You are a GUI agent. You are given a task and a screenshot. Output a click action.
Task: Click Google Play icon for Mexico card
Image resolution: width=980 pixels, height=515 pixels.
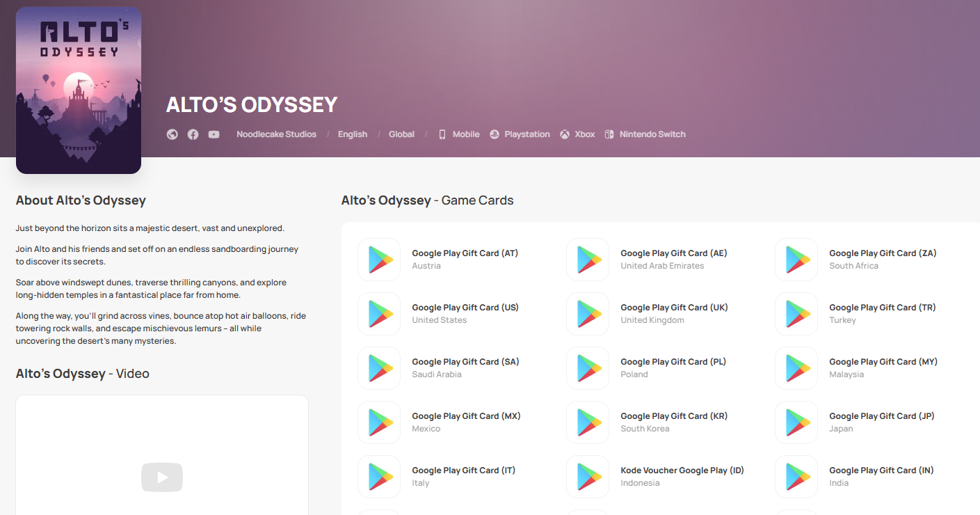pyautogui.click(x=379, y=422)
